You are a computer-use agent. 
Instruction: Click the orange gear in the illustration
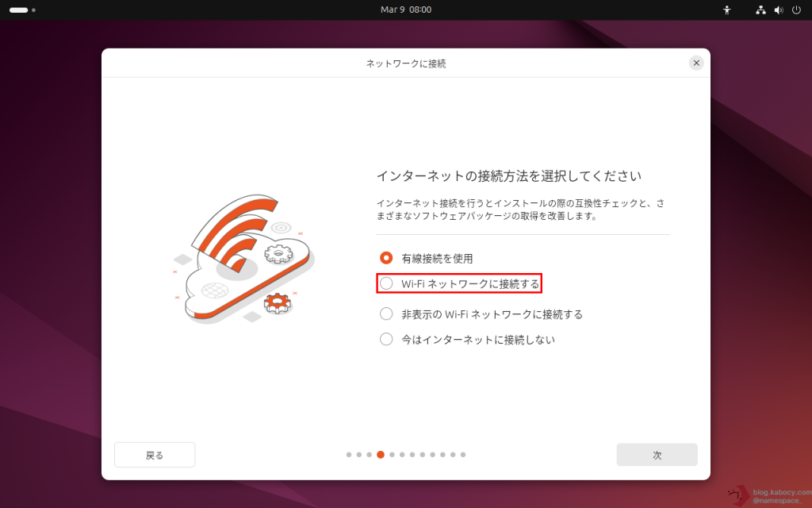pyautogui.click(x=277, y=302)
